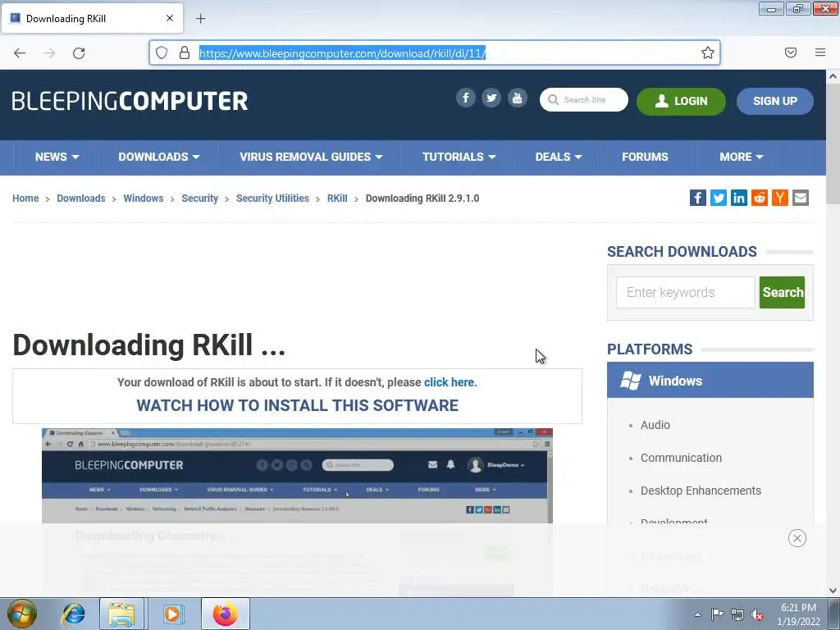Click scrollbar up arrow on page

click(x=833, y=76)
